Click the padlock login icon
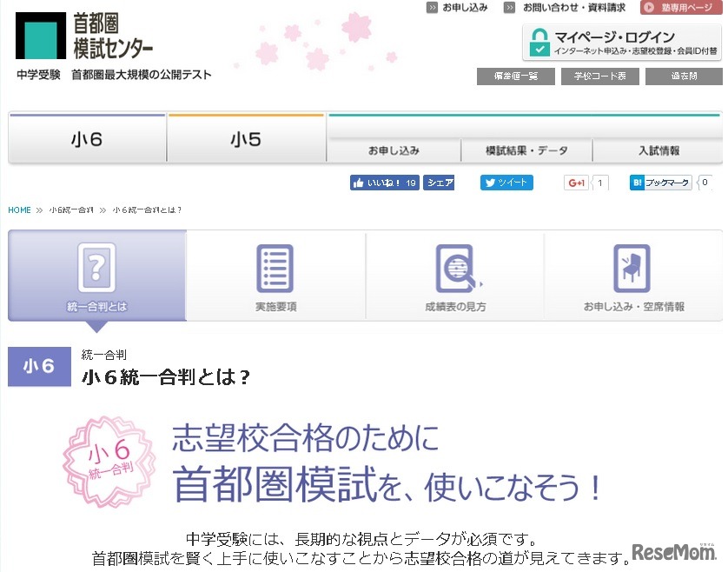Screen dimensions: 728x572 539,42
